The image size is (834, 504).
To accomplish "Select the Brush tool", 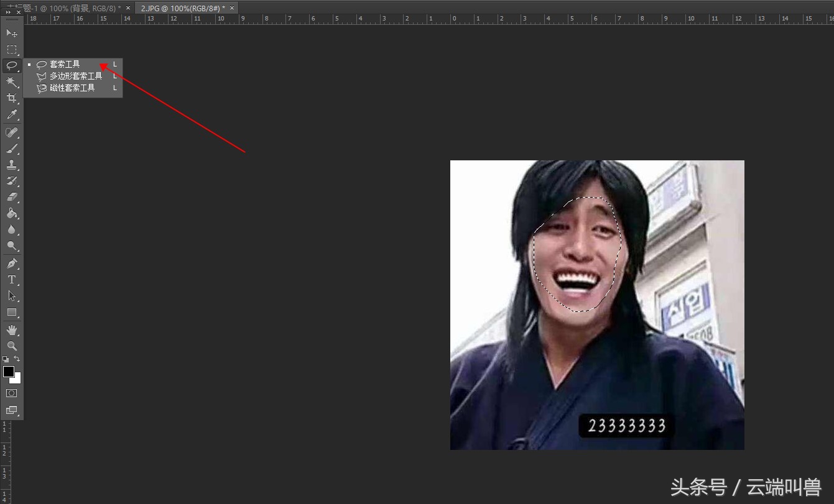I will (x=11, y=149).
